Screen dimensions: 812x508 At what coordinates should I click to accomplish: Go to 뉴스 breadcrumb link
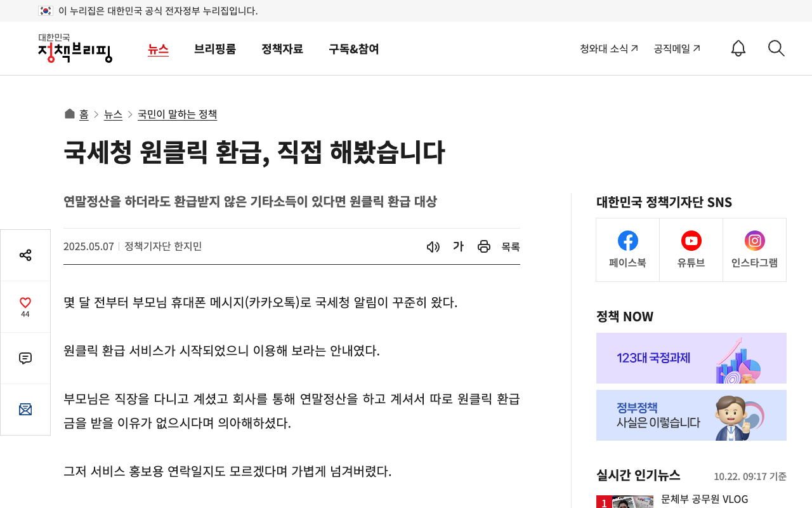113,114
